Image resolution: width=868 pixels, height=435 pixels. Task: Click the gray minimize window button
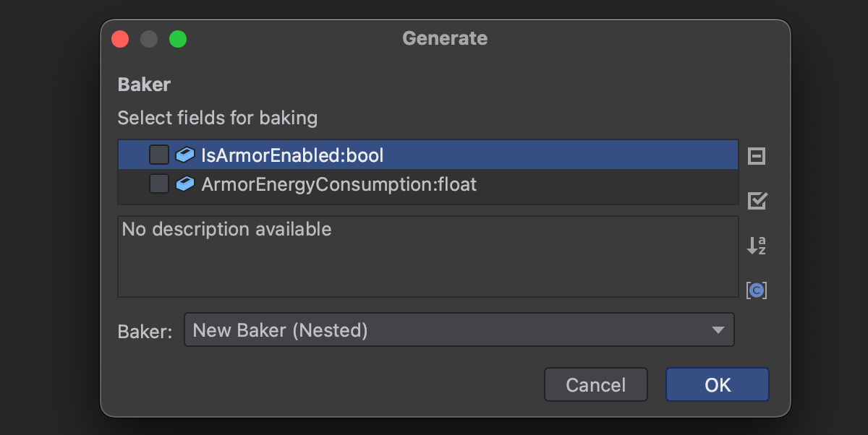pyautogui.click(x=149, y=39)
